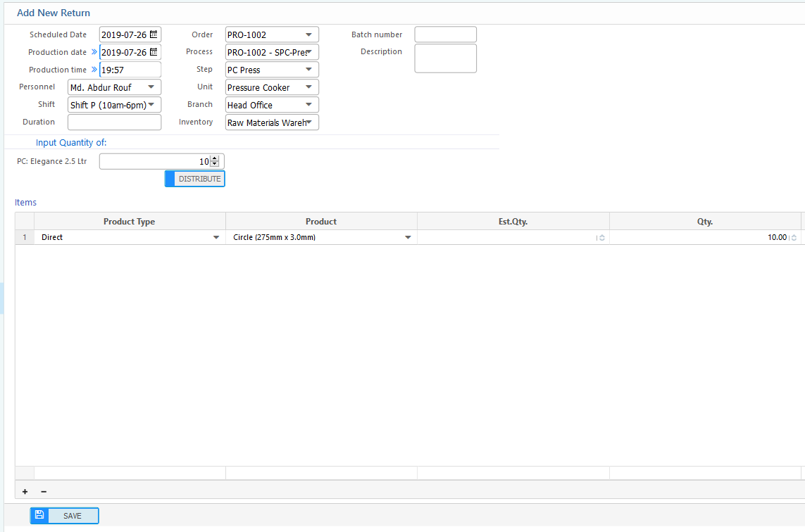Open the Inventory warehouse dropdown

[308, 122]
